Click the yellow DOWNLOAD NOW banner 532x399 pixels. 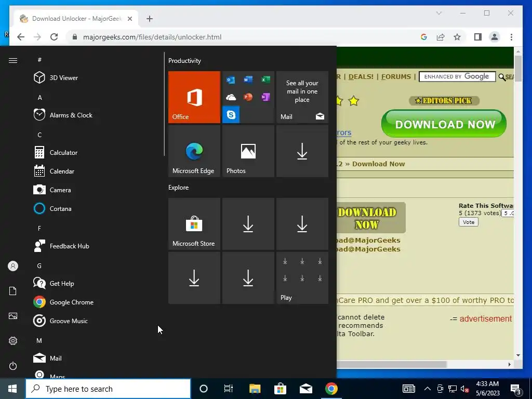click(371, 218)
